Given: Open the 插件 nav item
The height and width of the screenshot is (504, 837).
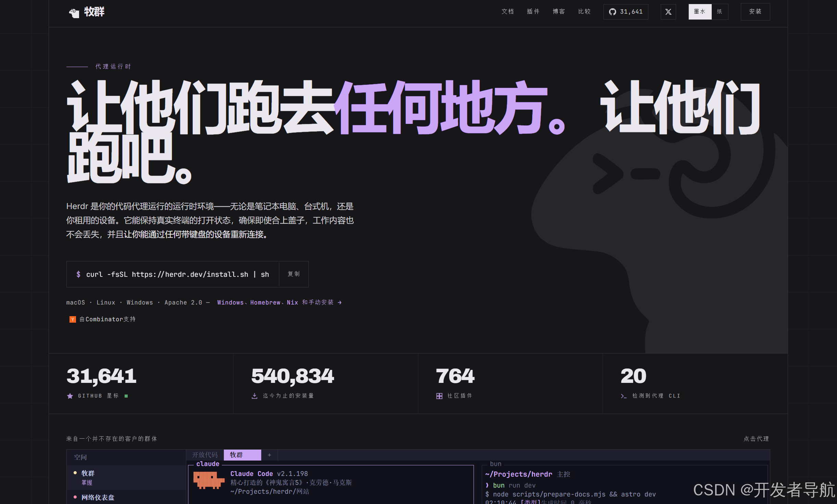Looking at the screenshot, I should coord(533,12).
